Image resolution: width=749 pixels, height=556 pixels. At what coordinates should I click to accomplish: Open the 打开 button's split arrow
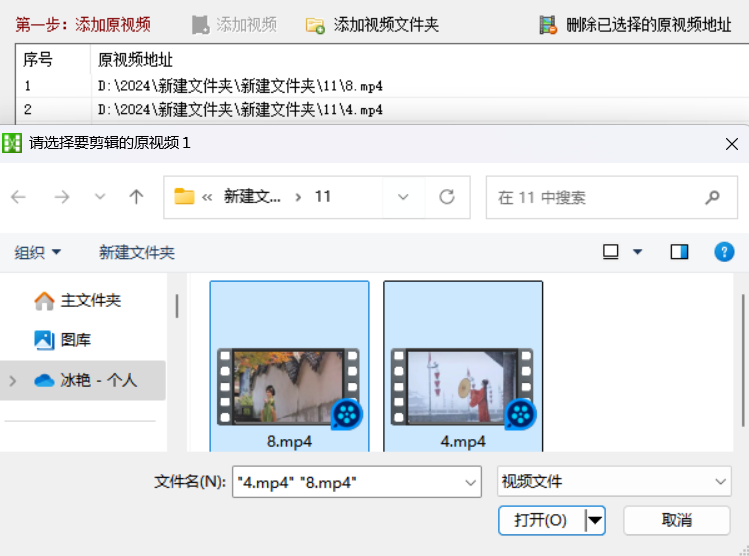click(595, 520)
